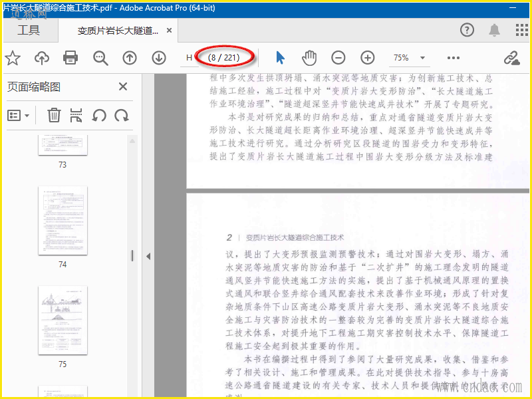Show more tools via ellipsis button
Image resolution: width=532 pixels, height=399 pixels.
(454, 58)
